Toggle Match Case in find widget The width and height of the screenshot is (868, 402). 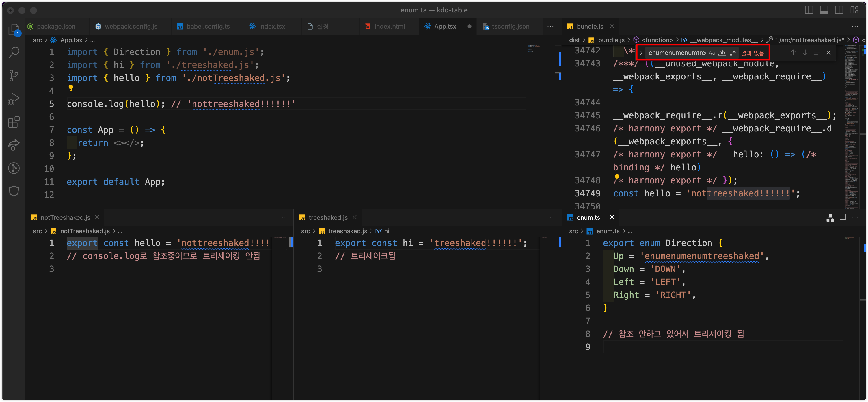click(711, 53)
